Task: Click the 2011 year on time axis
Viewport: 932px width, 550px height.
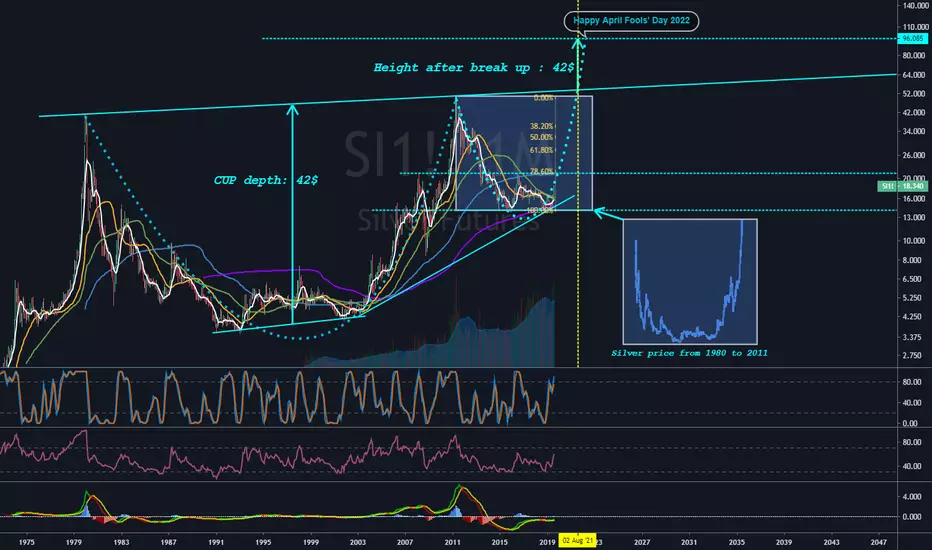Action: coord(452,542)
